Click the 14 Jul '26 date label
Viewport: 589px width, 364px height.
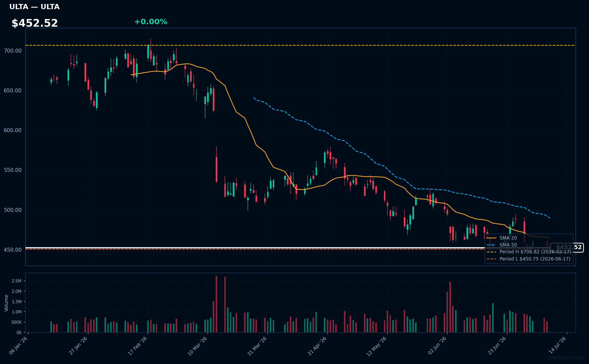[x=557, y=345]
